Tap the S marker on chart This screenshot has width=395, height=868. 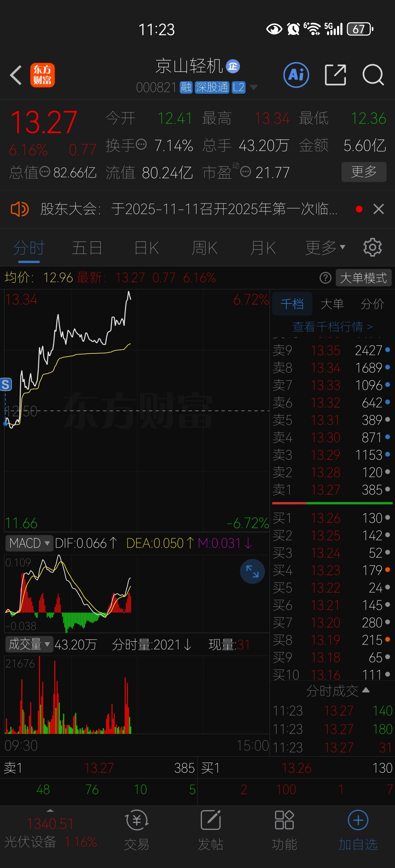[x=6, y=384]
